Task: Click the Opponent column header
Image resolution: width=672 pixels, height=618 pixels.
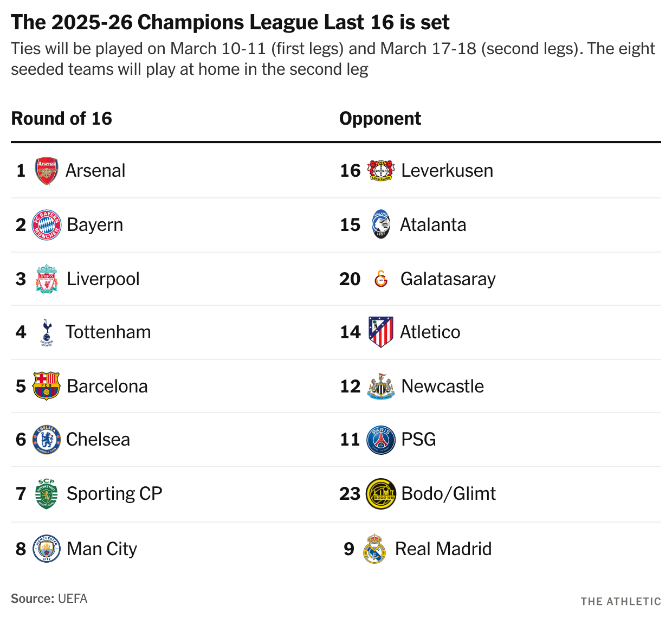Action: click(380, 119)
